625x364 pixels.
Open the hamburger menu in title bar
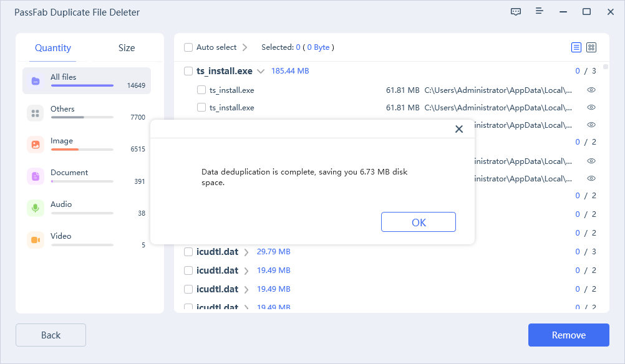point(539,12)
